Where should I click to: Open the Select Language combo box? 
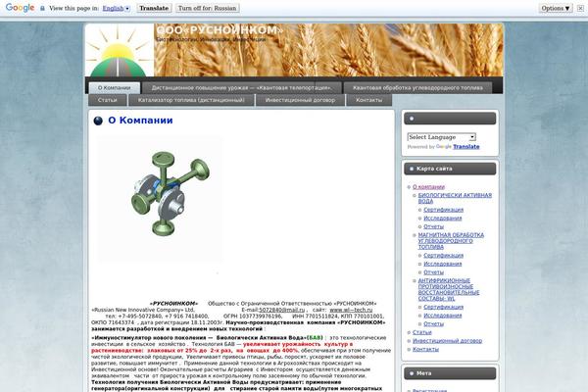tap(442, 137)
